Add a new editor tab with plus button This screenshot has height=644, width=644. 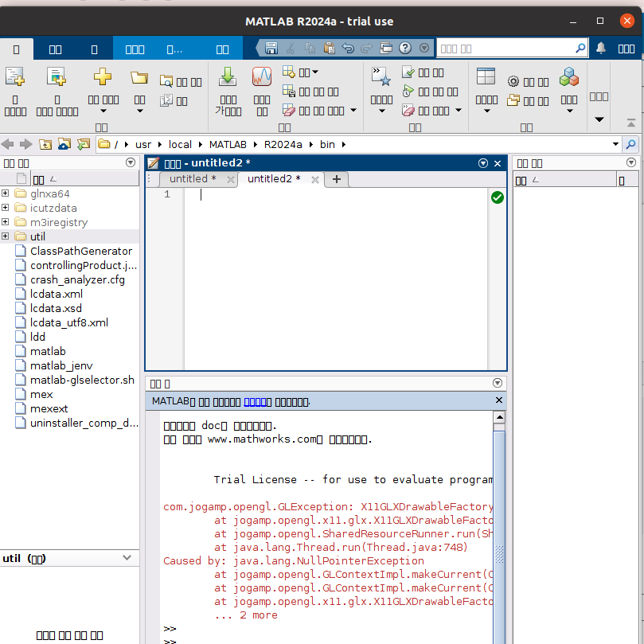point(336,179)
